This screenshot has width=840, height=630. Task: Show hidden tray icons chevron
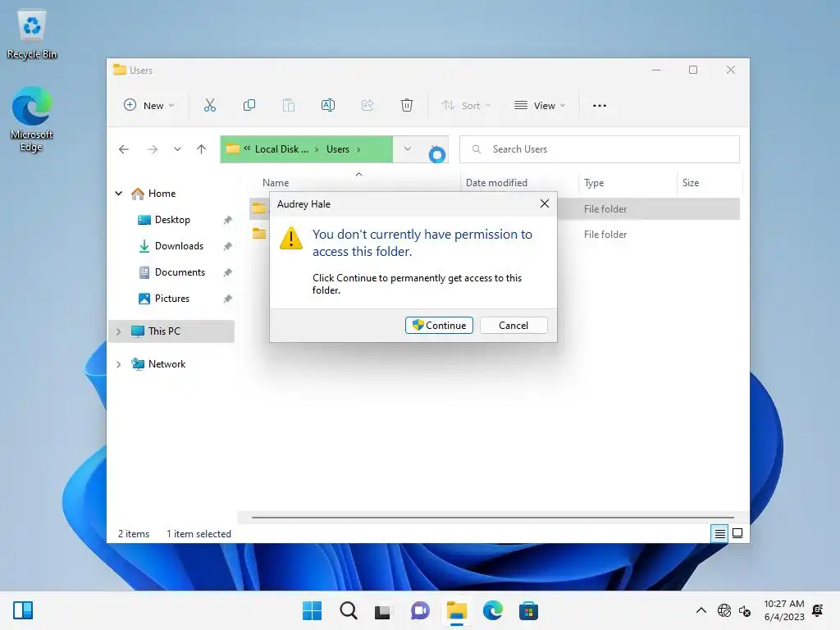pos(701,610)
